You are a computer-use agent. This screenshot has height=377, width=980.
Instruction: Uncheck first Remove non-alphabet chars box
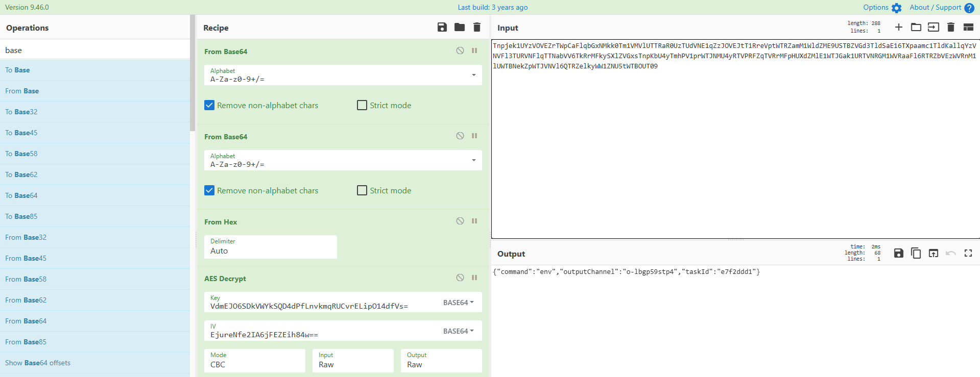click(x=209, y=106)
